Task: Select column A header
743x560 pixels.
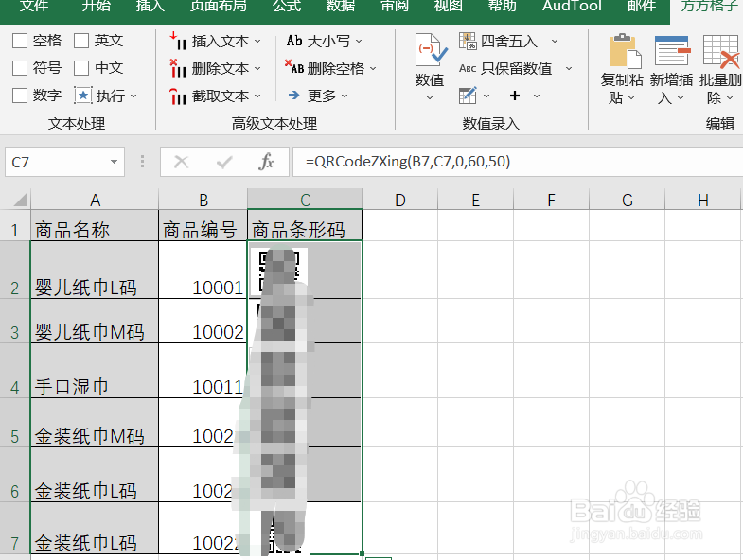Action: tap(95, 200)
